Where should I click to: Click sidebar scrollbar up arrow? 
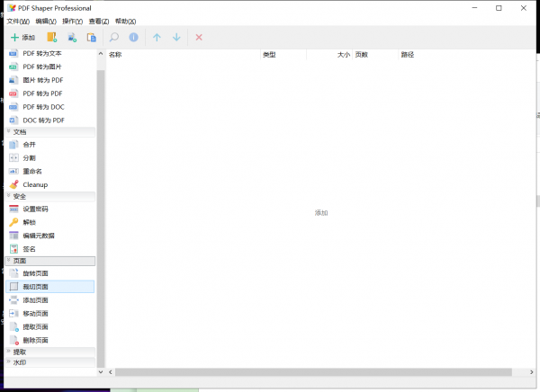coord(101,54)
